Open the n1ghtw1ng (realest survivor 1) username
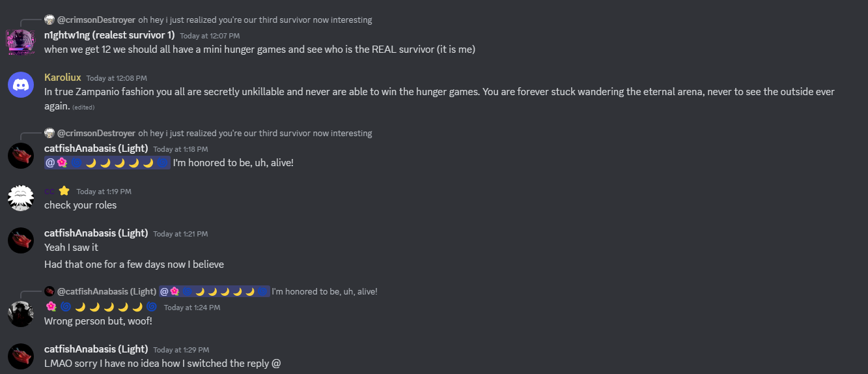Image resolution: width=868 pixels, height=374 pixels. click(x=109, y=35)
